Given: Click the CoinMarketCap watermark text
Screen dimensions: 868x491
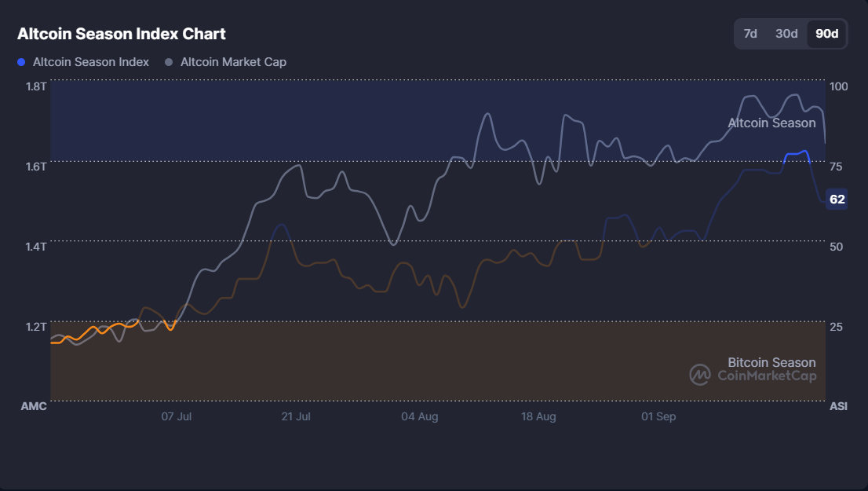Looking at the screenshot, I should click(x=766, y=375).
